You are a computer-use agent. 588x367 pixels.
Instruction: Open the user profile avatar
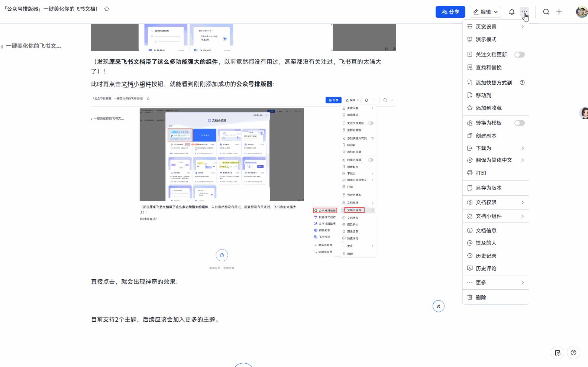[x=582, y=12]
